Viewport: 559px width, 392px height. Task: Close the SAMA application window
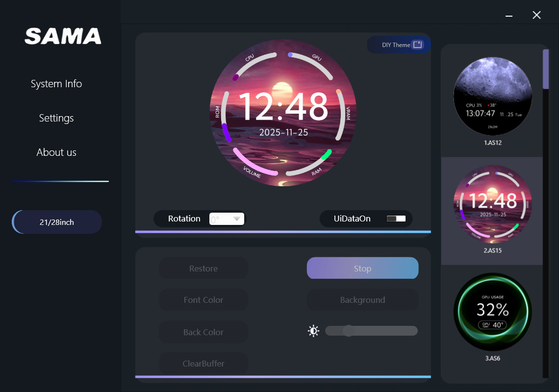[536, 15]
